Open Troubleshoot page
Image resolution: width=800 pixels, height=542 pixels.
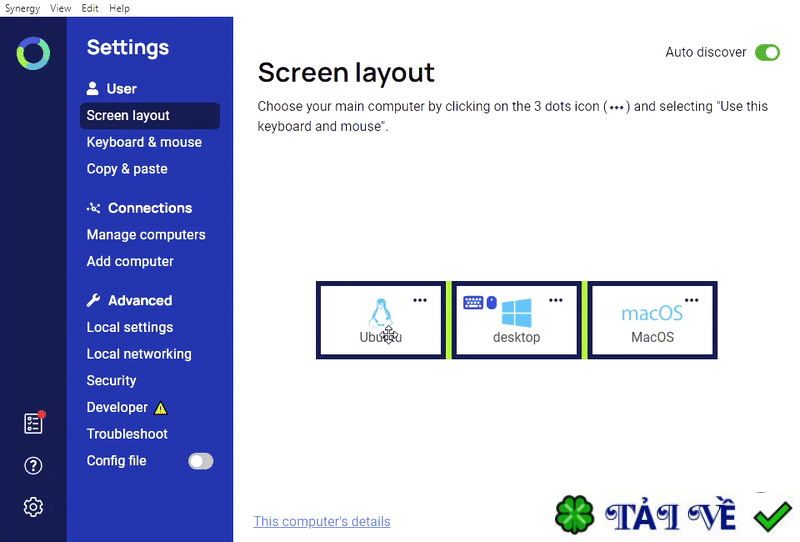point(127,434)
